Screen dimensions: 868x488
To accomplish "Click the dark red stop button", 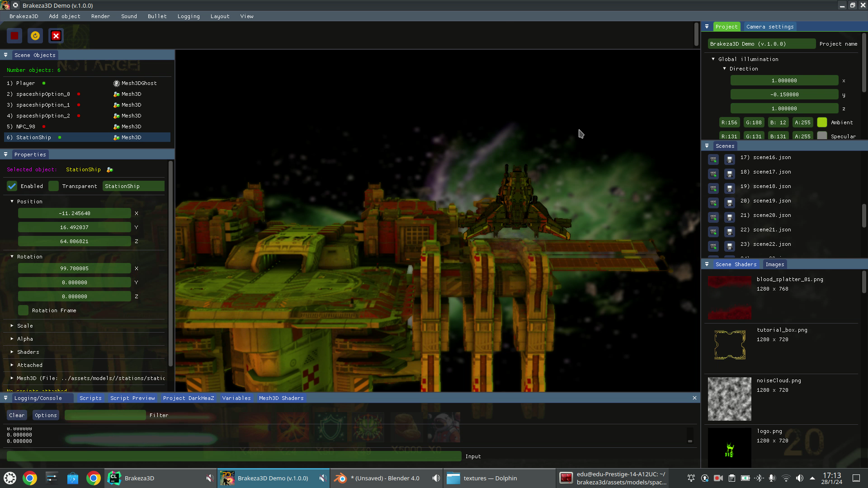I will (x=14, y=36).
